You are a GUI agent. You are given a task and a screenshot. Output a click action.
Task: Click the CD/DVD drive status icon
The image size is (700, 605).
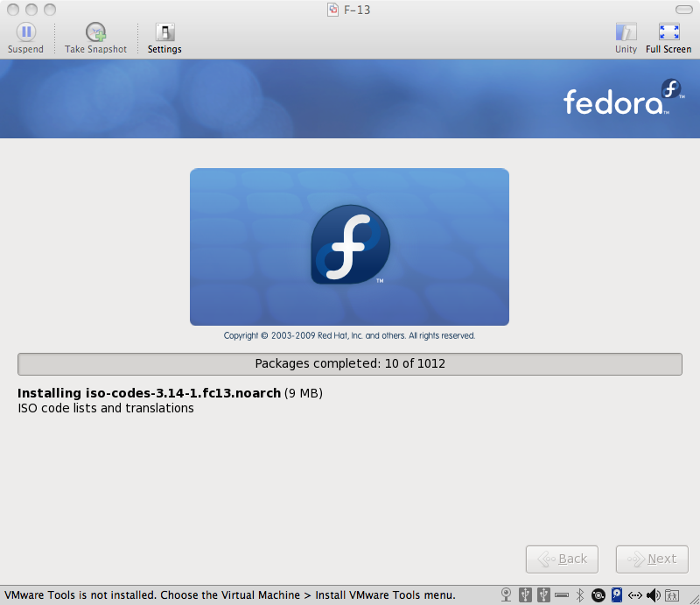tap(598, 594)
